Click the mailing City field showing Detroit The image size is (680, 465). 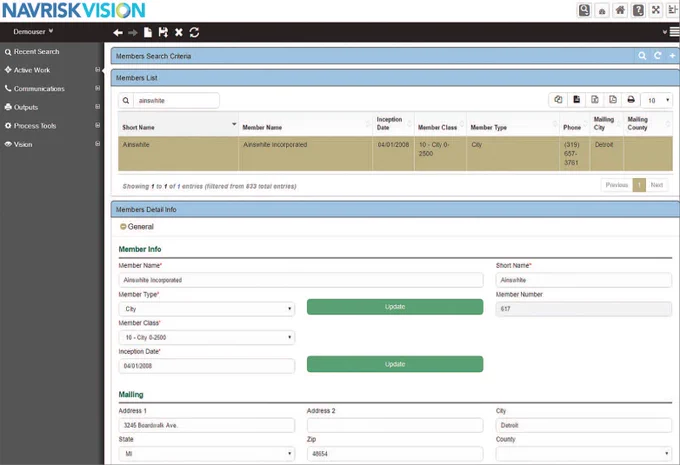(x=584, y=425)
